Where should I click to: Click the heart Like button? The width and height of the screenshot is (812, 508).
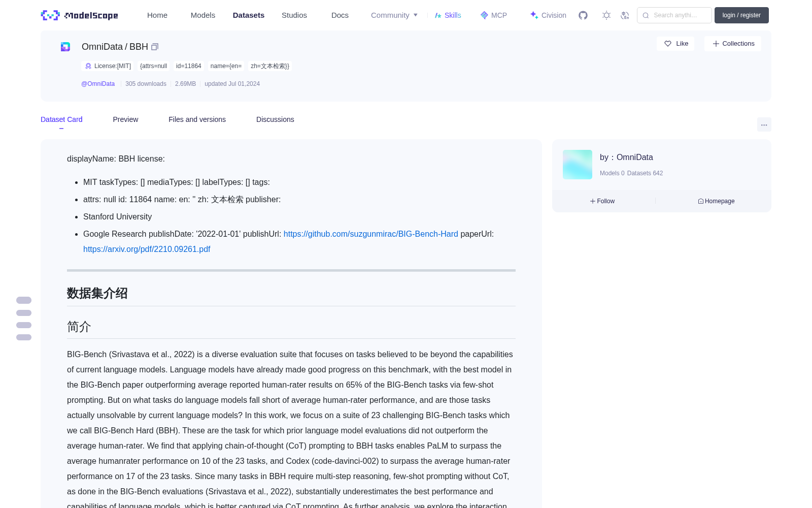675,44
